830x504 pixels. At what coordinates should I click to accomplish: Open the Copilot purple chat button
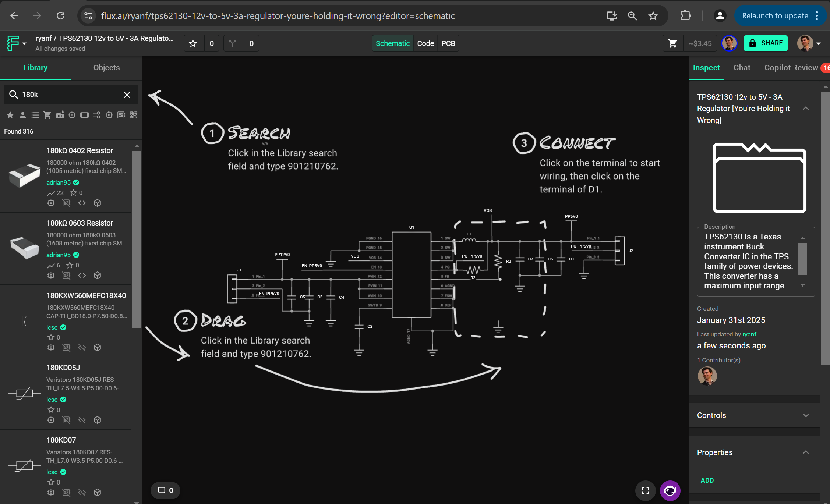[670, 490]
